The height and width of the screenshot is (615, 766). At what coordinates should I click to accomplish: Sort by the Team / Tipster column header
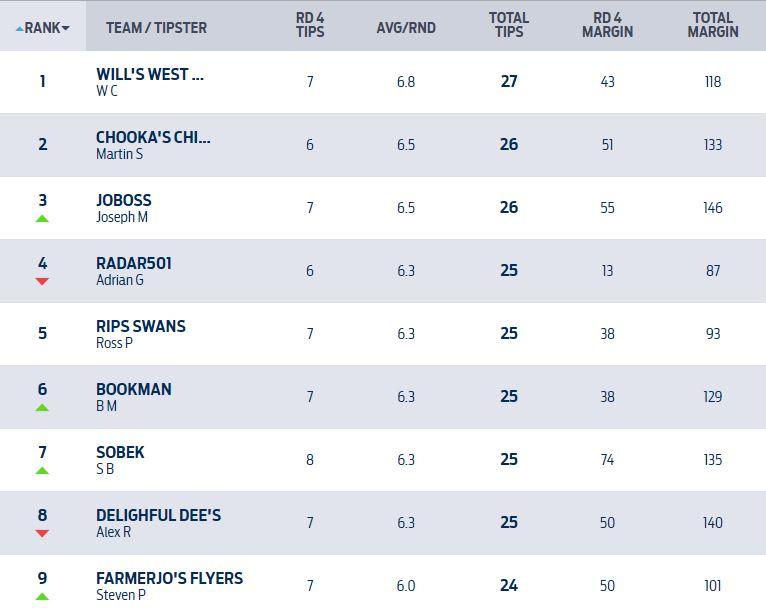click(x=156, y=28)
